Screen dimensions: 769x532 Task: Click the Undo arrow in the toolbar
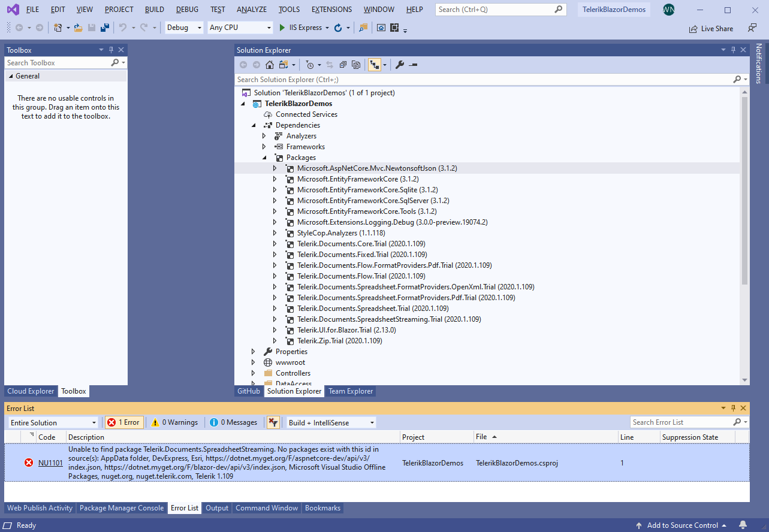[x=122, y=28]
